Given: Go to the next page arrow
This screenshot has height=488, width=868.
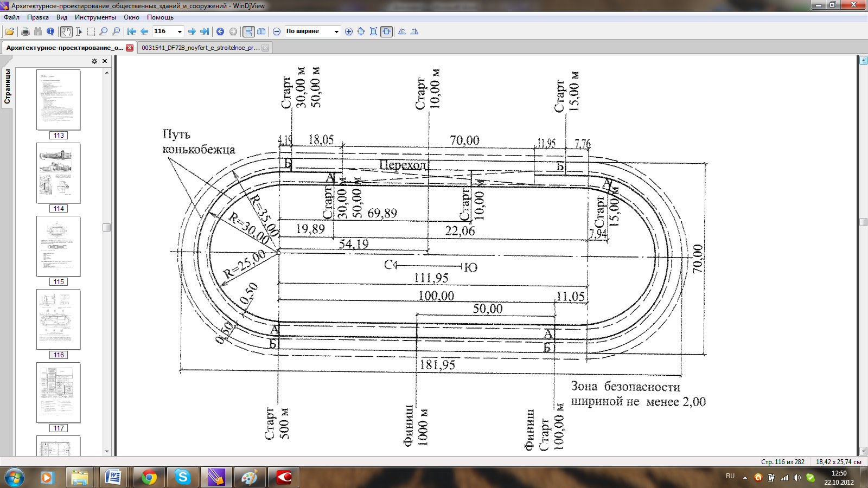Looking at the screenshot, I should (192, 31).
